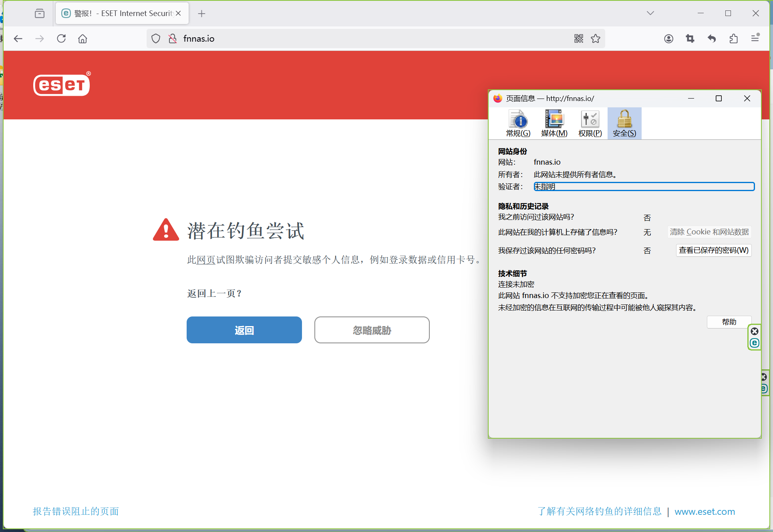Open 报告错误阻止的页面 link
The image size is (773, 532).
click(76, 511)
